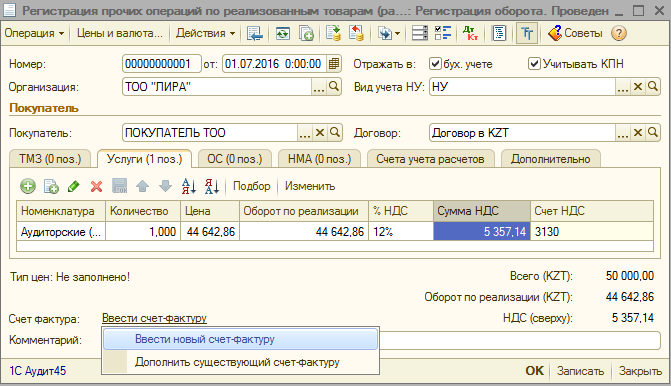Screen dimensions: 671x386
Task: Select the highlighted Сумма НДС cell
Action: coord(482,232)
